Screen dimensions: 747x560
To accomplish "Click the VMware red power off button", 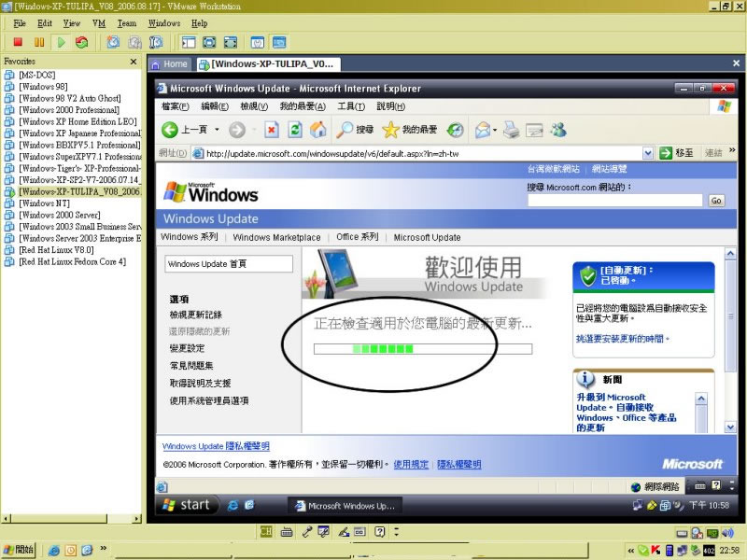I will (18, 42).
